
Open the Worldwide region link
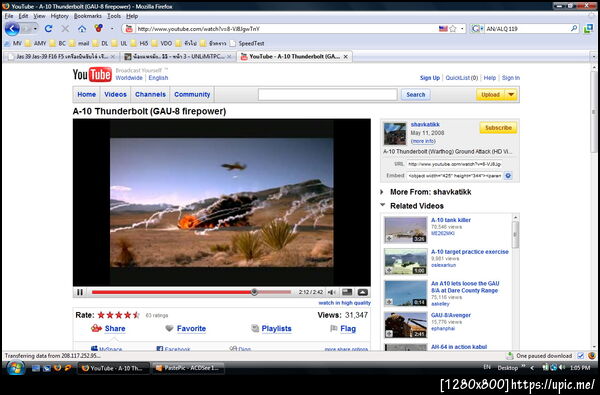pos(129,78)
